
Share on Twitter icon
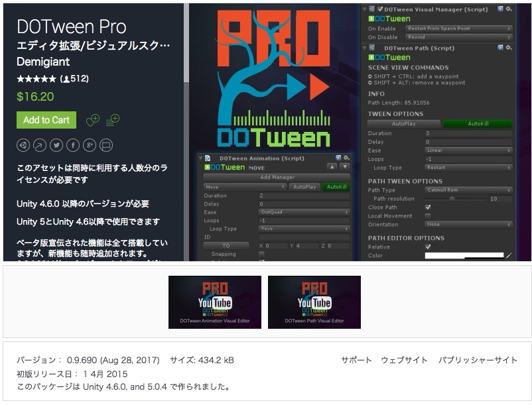[x=56, y=145]
